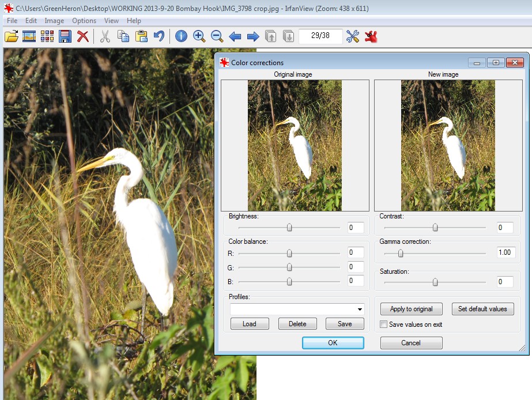Open settings wrench tools icon
This screenshot has height=400, width=532.
tap(353, 36)
